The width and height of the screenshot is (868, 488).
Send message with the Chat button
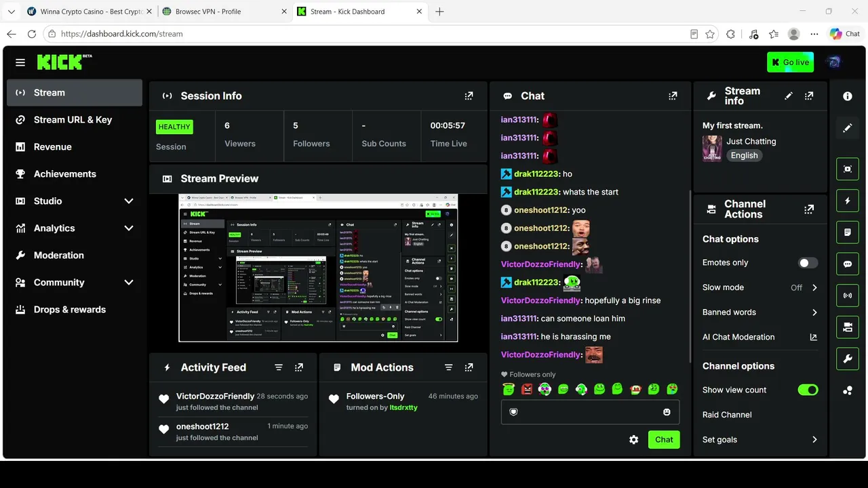coord(664,439)
